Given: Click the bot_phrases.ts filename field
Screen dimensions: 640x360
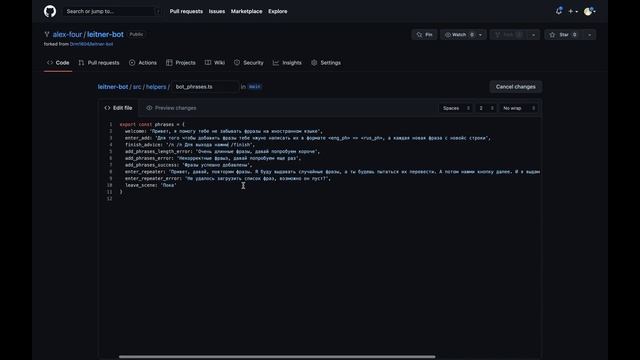Looking at the screenshot, I should 204,87.
